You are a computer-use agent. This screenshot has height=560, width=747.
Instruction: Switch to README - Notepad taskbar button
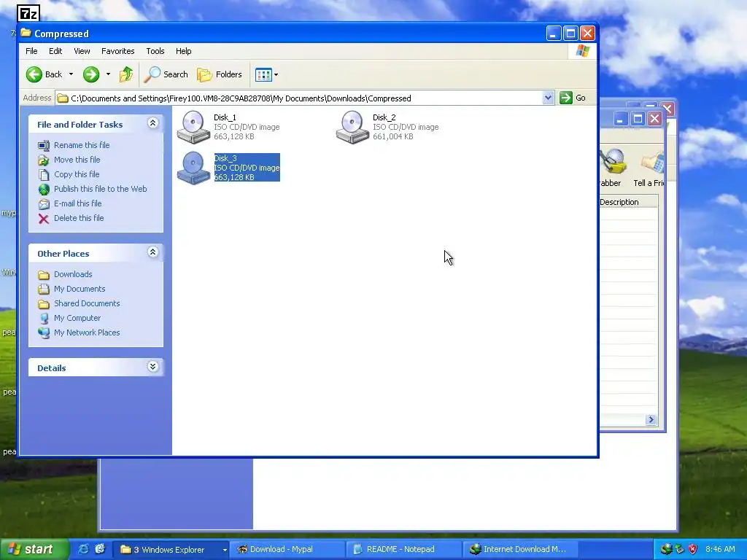(x=403, y=550)
